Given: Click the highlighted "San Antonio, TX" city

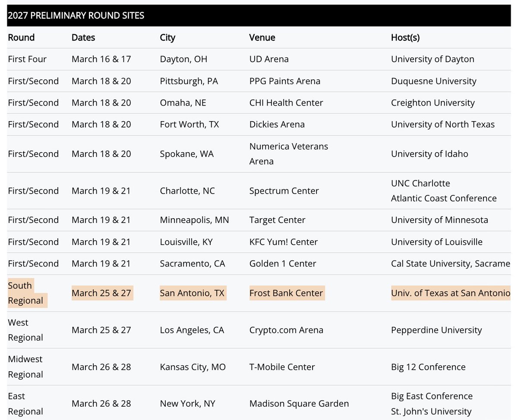Looking at the screenshot, I should click(x=193, y=293).
